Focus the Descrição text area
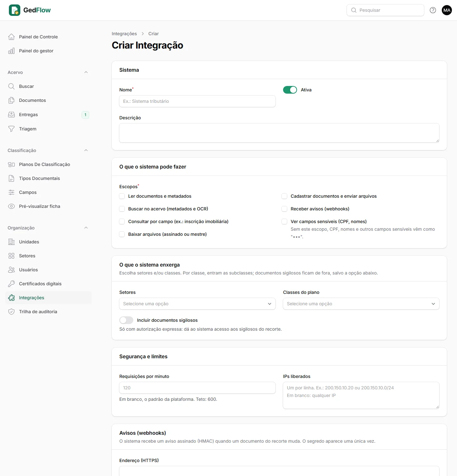Image resolution: width=457 pixels, height=476 pixels. click(x=279, y=133)
